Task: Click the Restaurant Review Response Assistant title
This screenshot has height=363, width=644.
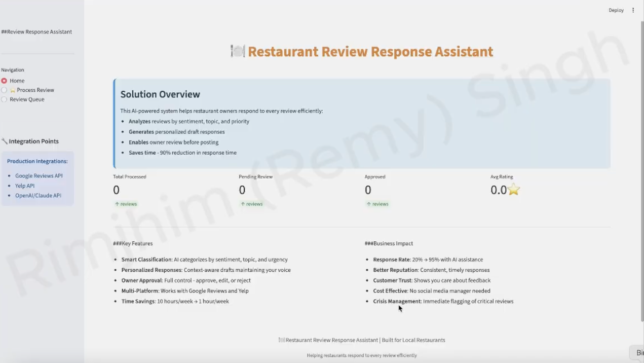Action: (370, 52)
